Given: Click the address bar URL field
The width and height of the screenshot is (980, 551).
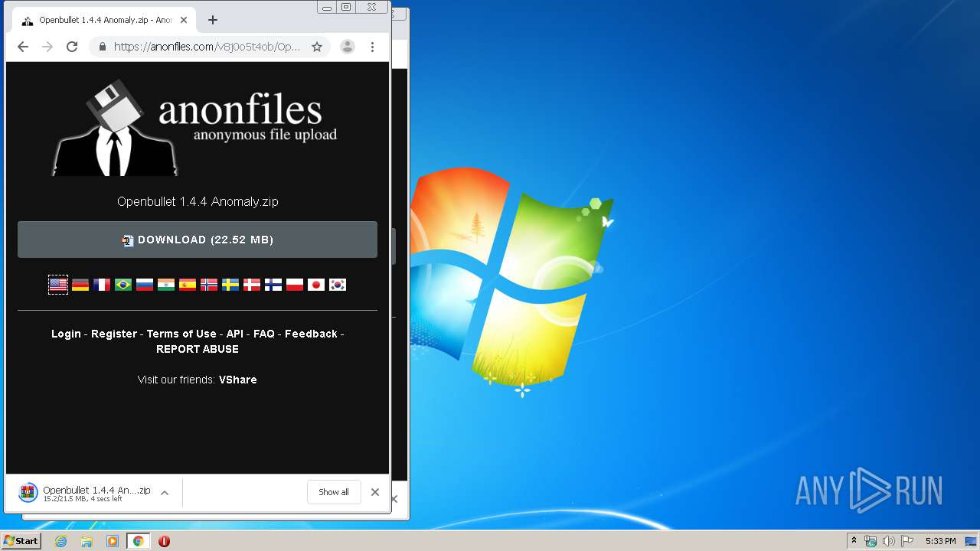Looking at the screenshot, I should pos(207,47).
